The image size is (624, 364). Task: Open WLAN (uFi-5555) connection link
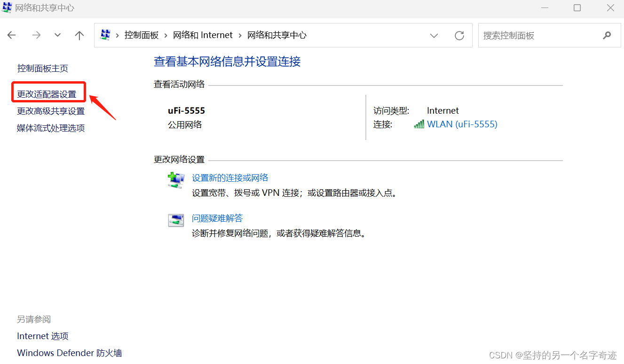coord(462,124)
